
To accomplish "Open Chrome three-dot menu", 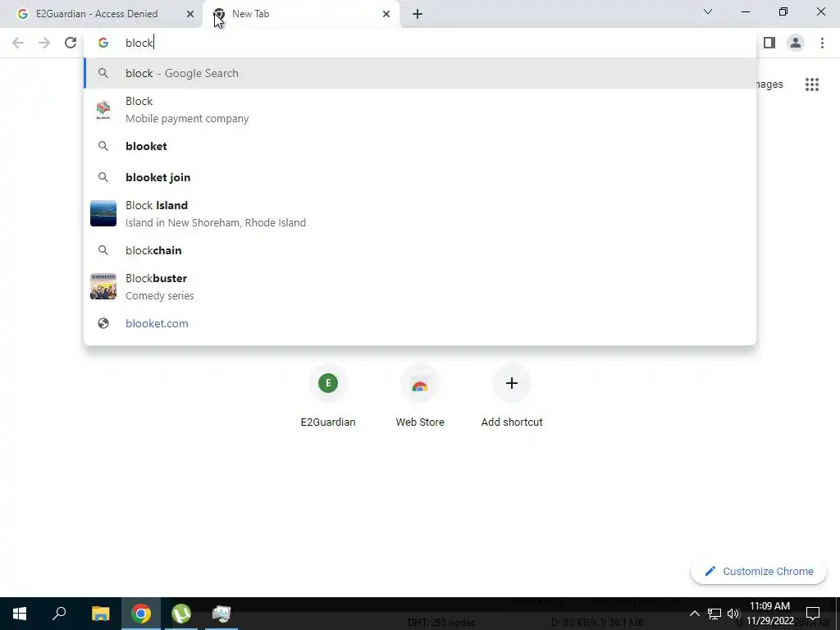I will [822, 43].
